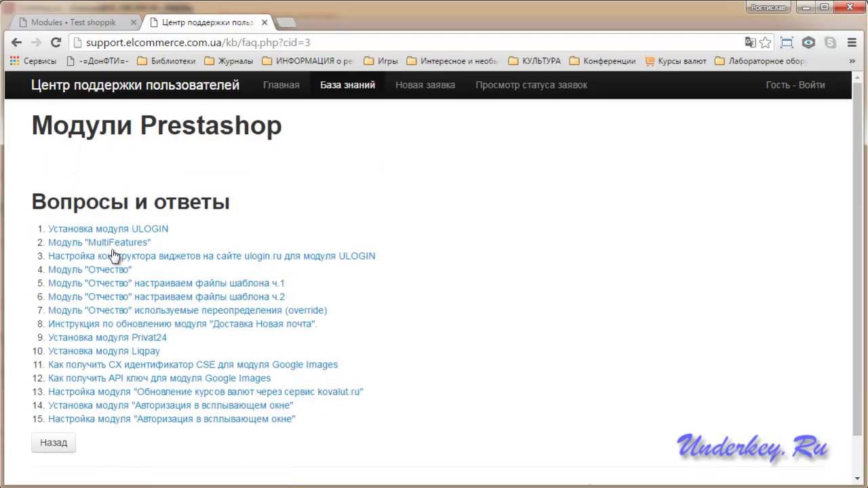The width and height of the screenshot is (868, 488).
Task: Click the browser forward arrow
Action: (36, 42)
